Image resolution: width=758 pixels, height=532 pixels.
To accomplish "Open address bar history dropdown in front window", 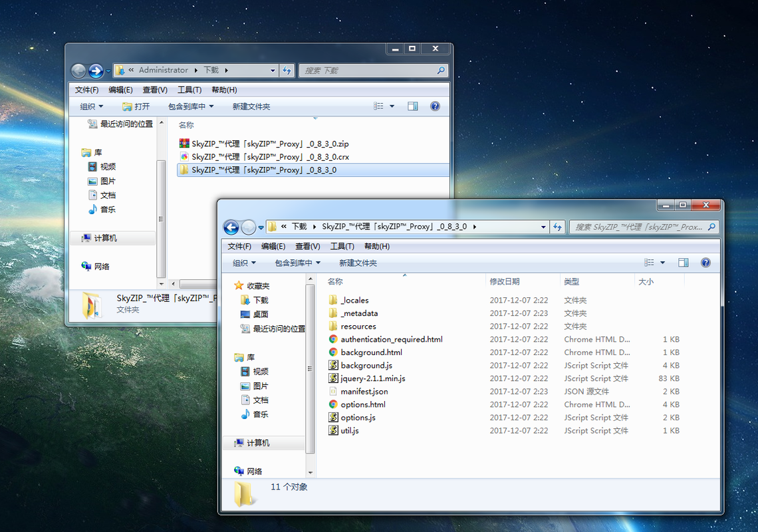I will tap(543, 227).
